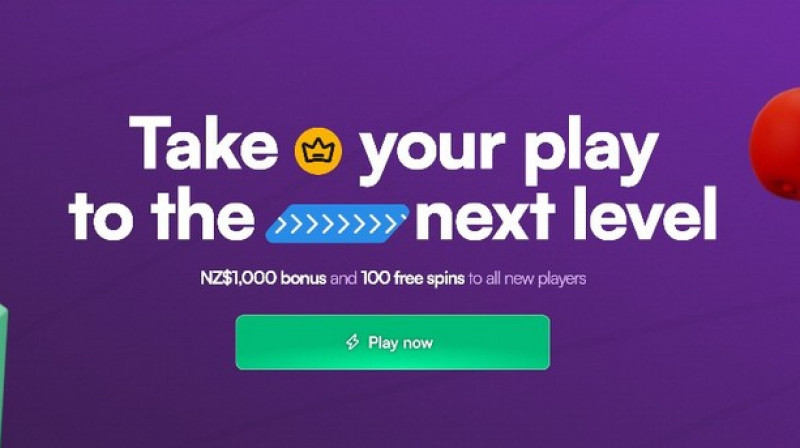Click the word next in the headline
800x448 pixels.
click(485, 217)
